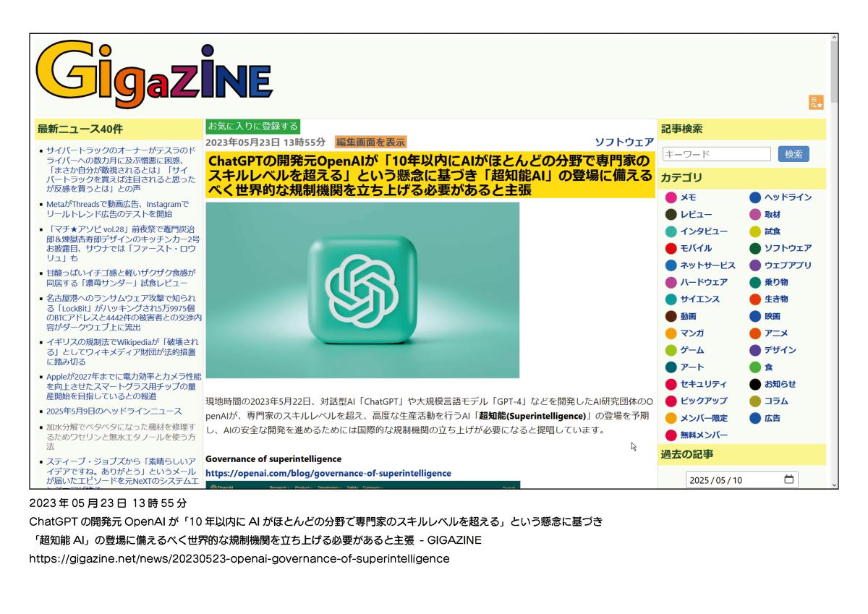Viewport: 868px width, 614px height.
Task: Open the 2025年5月9日のヘッドラインニュース link
Action: [114, 411]
